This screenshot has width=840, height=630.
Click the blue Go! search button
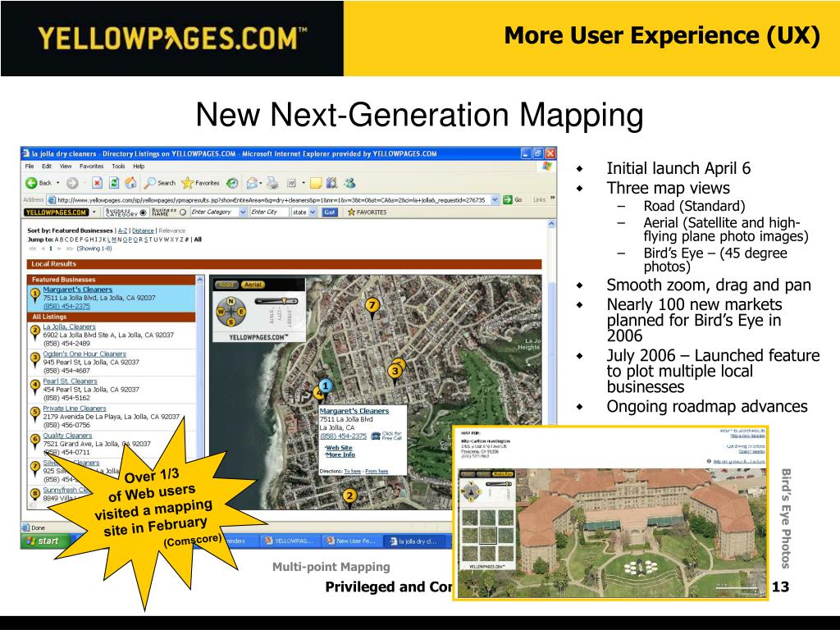click(x=329, y=212)
